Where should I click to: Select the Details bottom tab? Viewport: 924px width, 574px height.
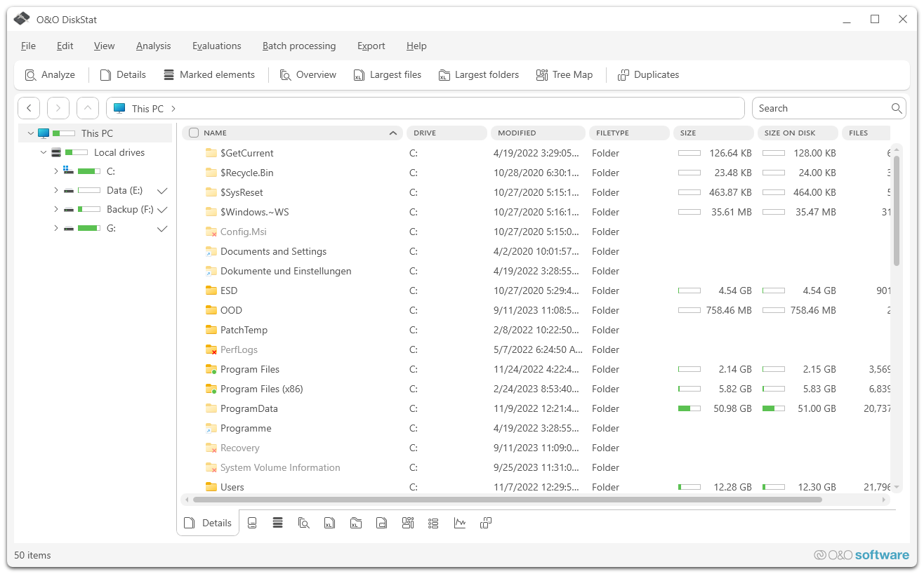(x=208, y=523)
